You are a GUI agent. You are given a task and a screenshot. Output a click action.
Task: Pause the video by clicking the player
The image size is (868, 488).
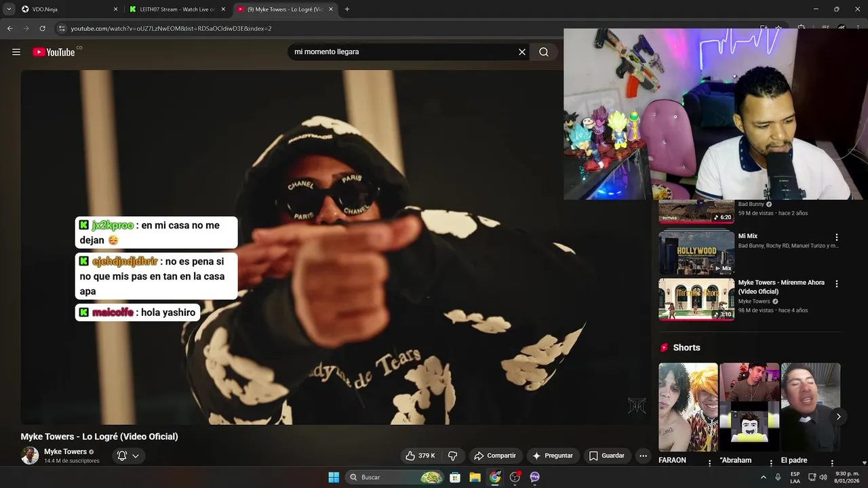click(x=336, y=247)
